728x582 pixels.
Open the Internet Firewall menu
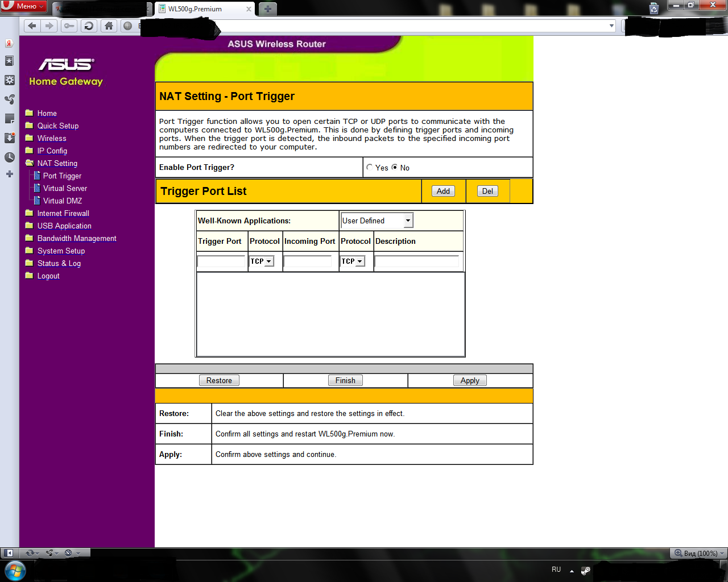pos(63,213)
